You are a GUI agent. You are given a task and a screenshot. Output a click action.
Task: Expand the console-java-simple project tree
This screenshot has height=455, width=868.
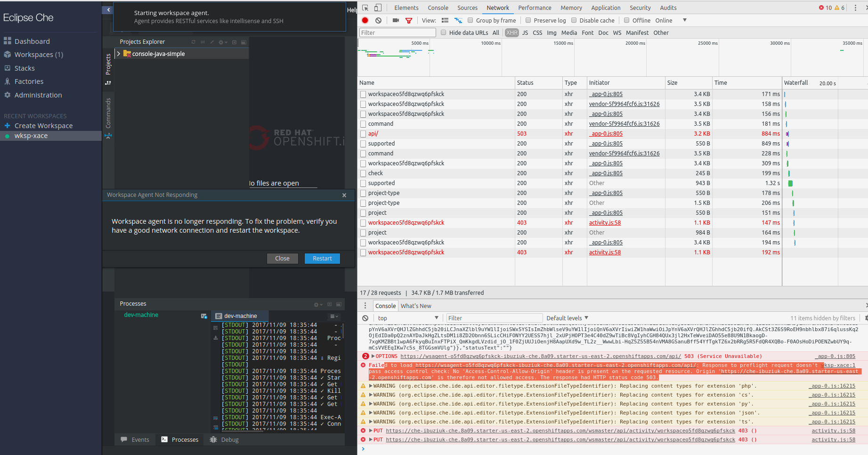click(x=119, y=54)
